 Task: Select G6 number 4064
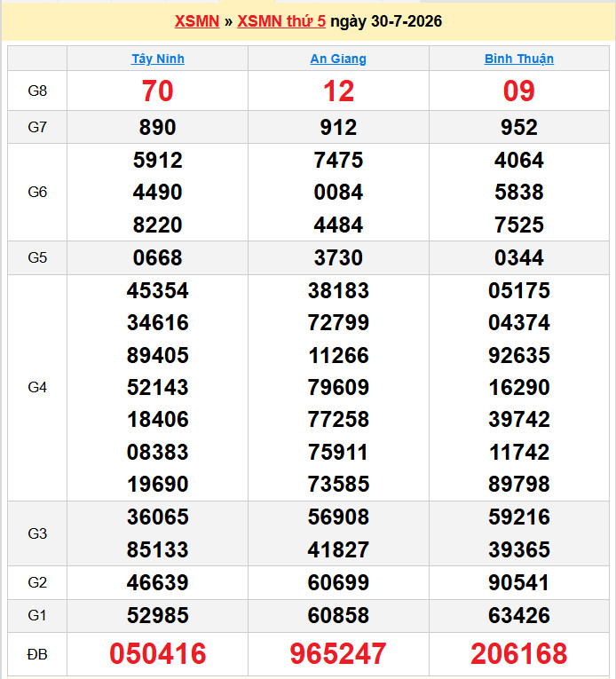click(519, 161)
